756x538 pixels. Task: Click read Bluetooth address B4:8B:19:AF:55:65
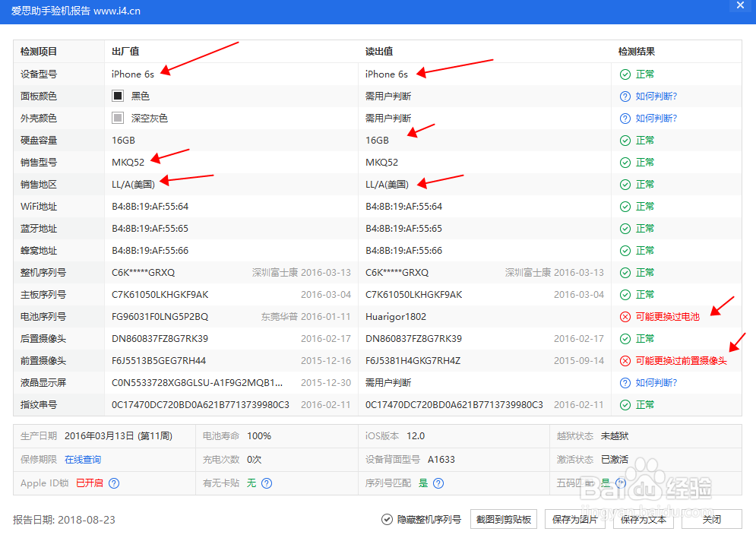coord(403,229)
